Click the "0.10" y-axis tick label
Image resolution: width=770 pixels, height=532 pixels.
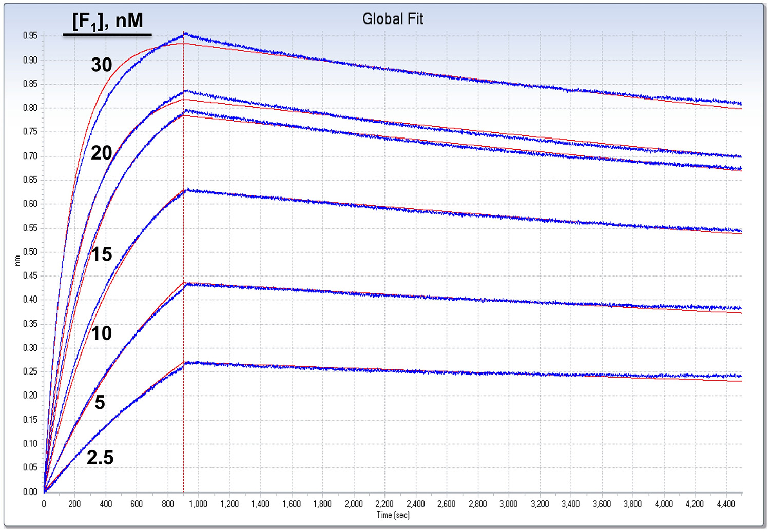pos(30,444)
